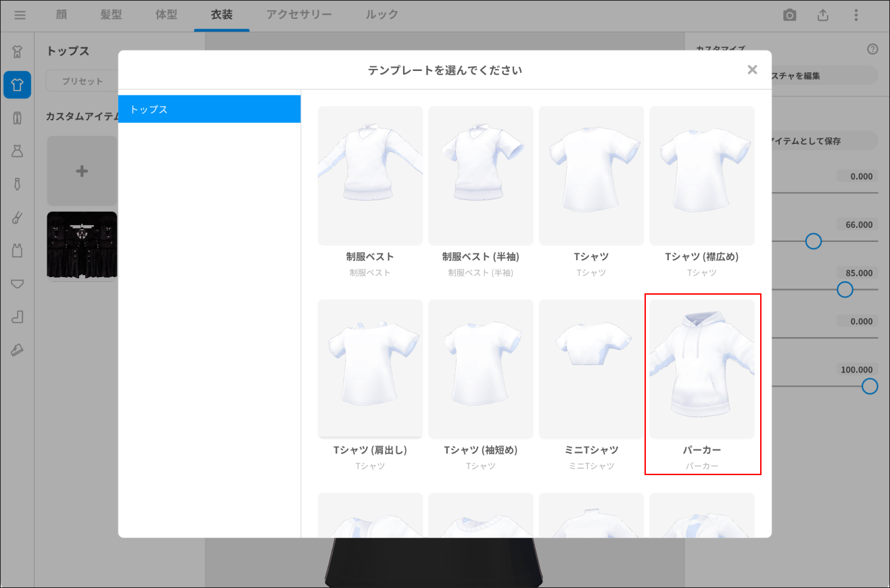The image size is (890, 588).
Task: Click the トップス panel heading
Action: 68,51
